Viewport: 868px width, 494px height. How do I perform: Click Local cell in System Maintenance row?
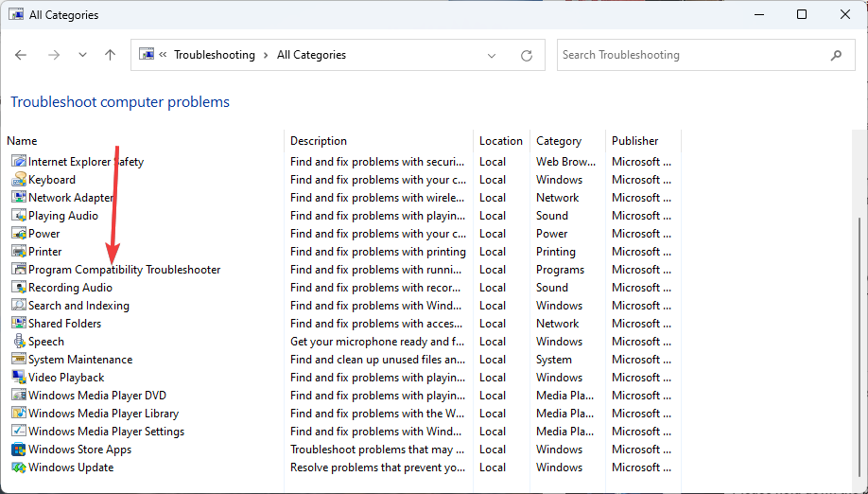[x=493, y=360]
